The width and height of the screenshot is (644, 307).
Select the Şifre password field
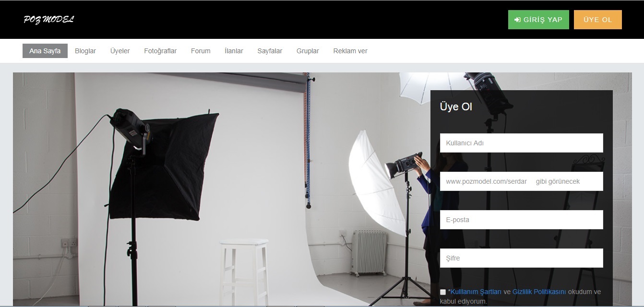(x=522, y=258)
